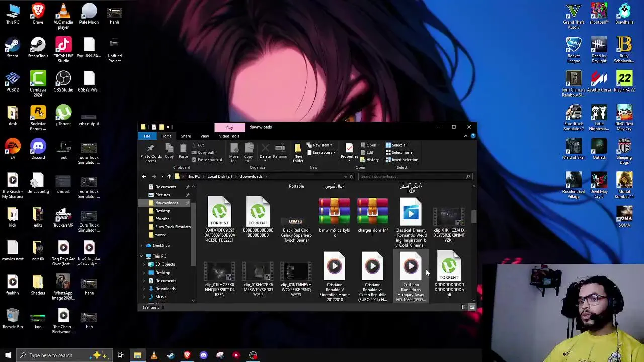Open the Move to dropdown
The image size is (644, 362).
coord(234,152)
